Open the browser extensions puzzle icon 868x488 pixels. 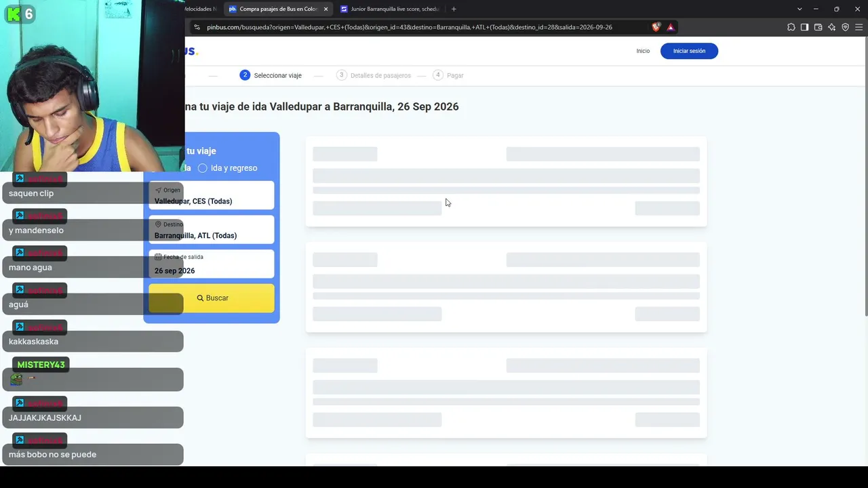pos(791,27)
